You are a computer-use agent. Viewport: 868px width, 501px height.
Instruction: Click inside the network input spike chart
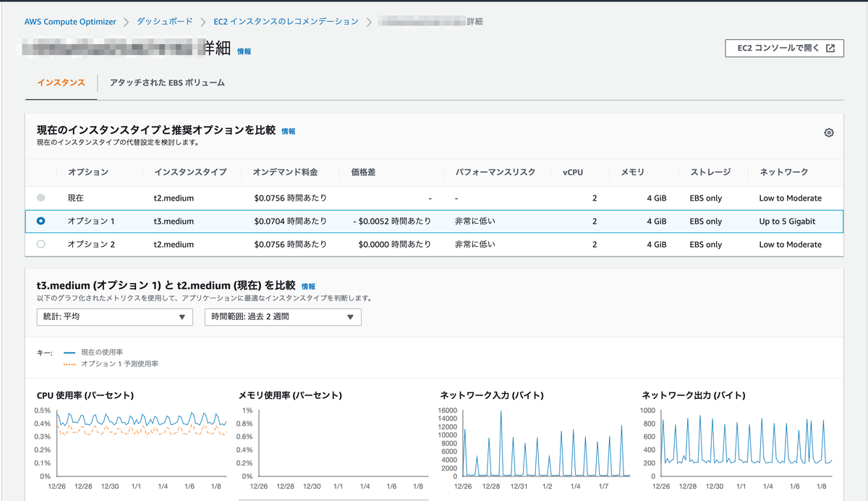546,443
